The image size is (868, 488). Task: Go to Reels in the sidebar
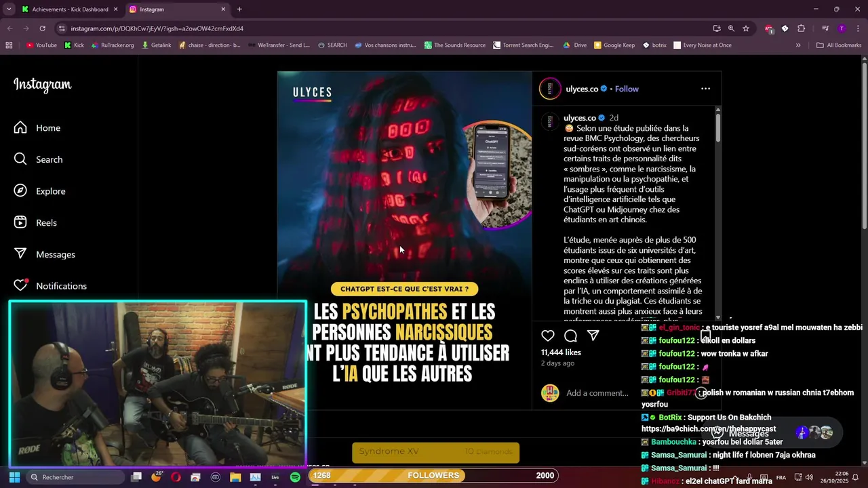[x=35, y=222]
